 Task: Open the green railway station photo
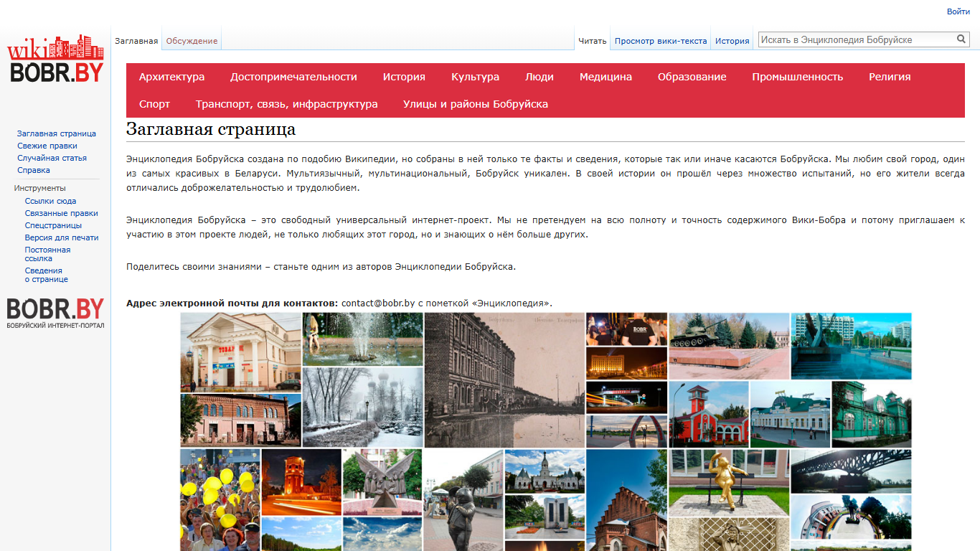pos(872,414)
